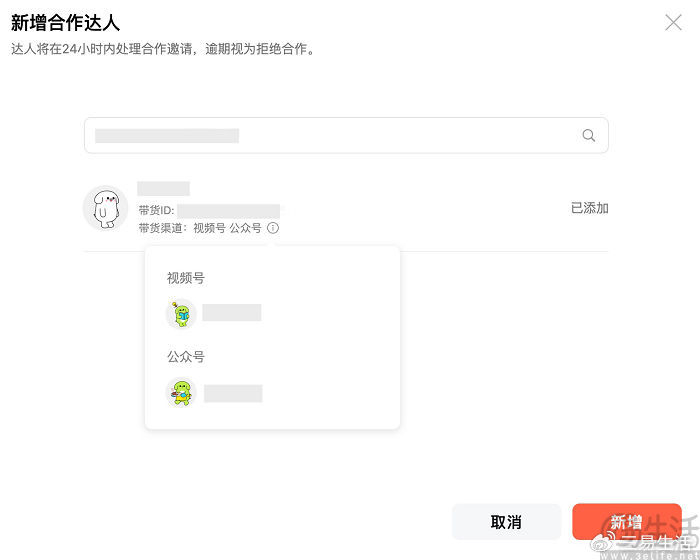Click the 带货ID value text
700x560 pixels.
pyautogui.click(x=228, y=210)
